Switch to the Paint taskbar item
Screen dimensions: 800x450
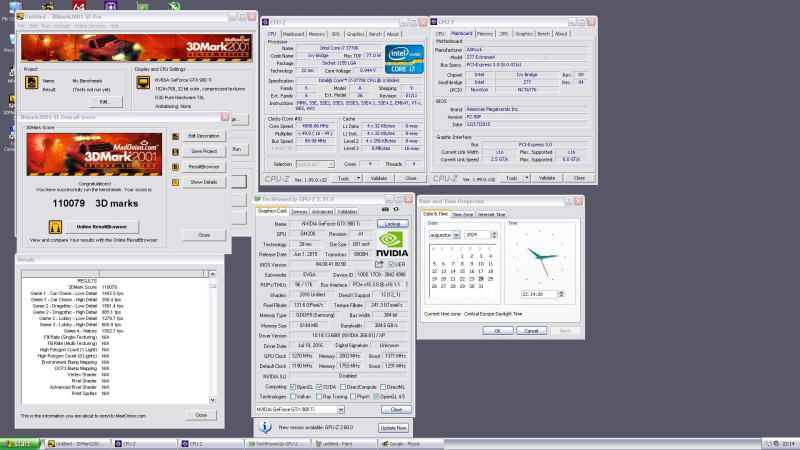(x=343, y=444)
